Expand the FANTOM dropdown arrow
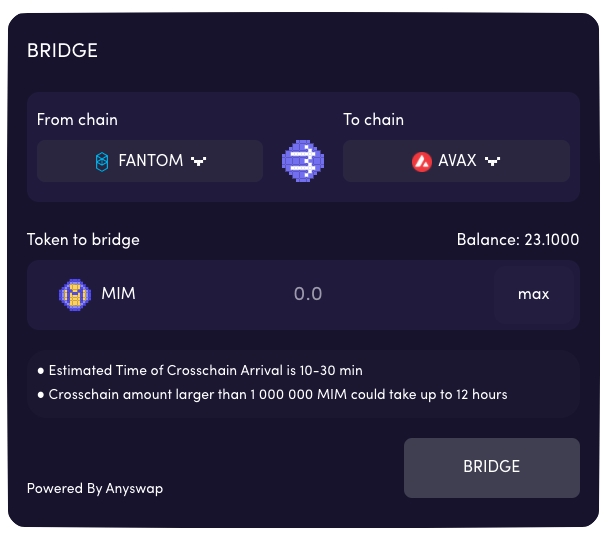 (198, 161)
